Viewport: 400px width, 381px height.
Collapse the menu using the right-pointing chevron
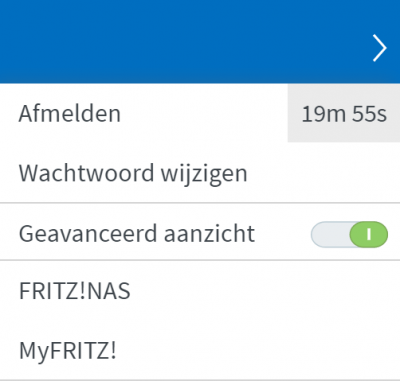click(380, 48)
